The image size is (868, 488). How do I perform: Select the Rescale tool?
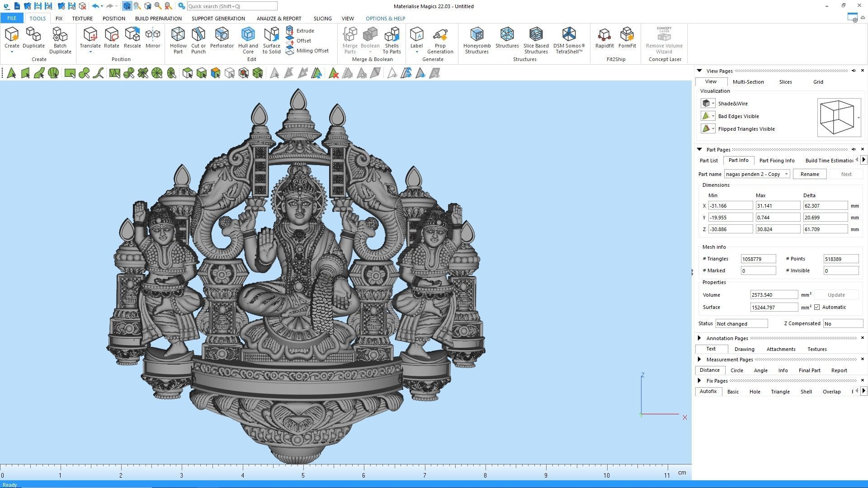point(132,38)
